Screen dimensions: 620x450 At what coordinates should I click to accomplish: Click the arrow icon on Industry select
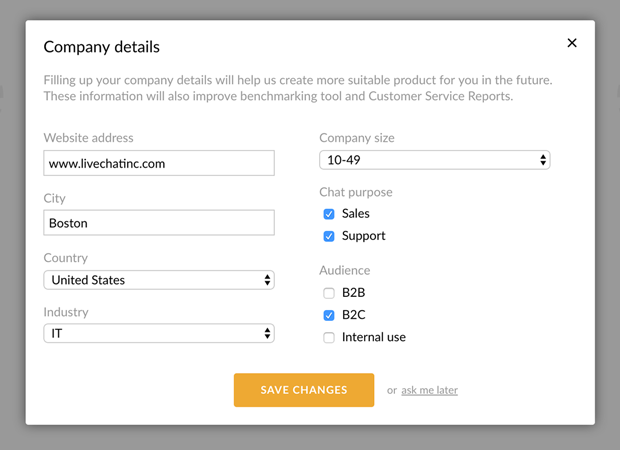pos(267,333)
